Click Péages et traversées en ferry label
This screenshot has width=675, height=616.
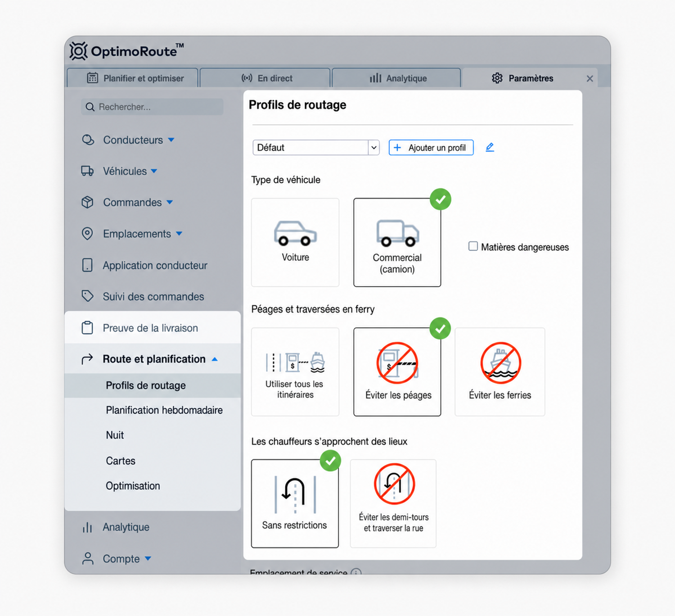[x=313, y=309]
